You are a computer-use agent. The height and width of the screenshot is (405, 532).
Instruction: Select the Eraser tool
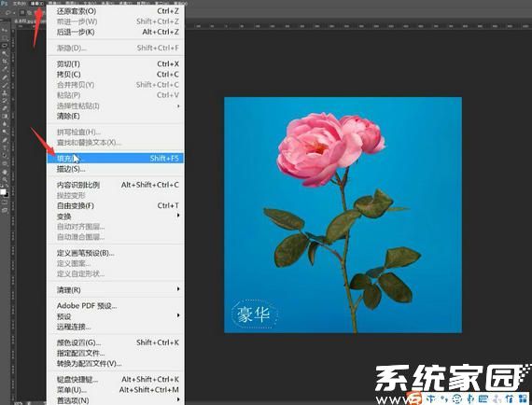pyautogui.click(x=5, y=108)
